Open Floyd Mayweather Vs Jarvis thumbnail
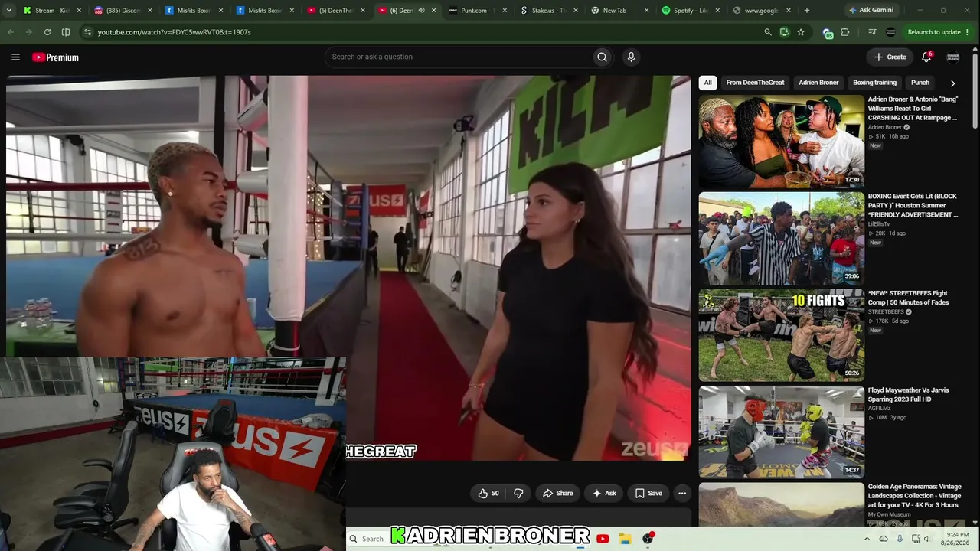The width and height of the screenshot is (980, 551). pyautogui.click(x=781, y=432)
